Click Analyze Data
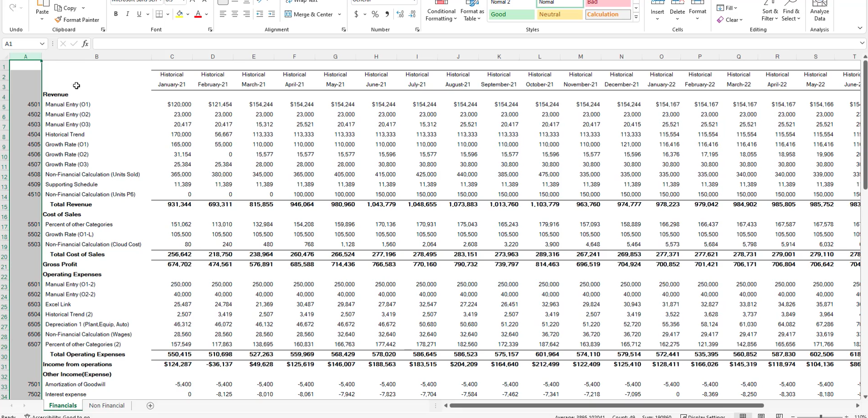Screen dimensions: 868x418 [820, 11]
